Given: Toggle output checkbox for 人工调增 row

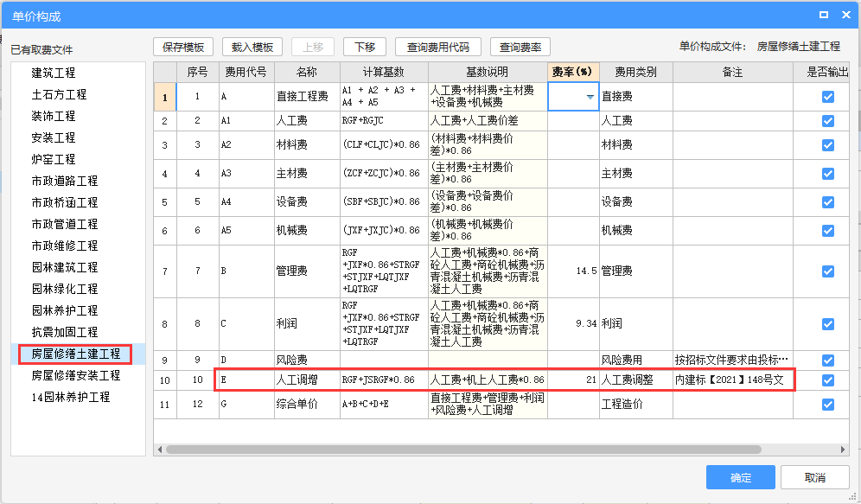Looking at the screenshot, I should (828, 380).
